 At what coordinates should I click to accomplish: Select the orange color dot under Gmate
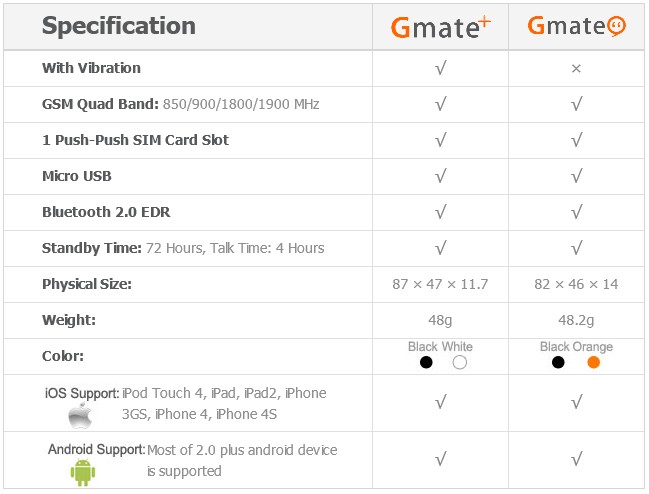pos(594,362)
